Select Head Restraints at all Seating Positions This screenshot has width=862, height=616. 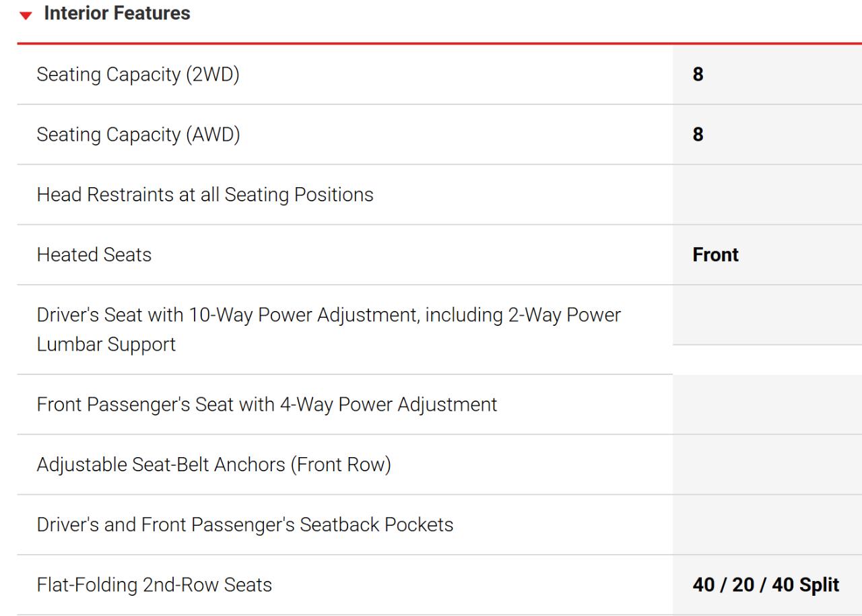point(205,195)
